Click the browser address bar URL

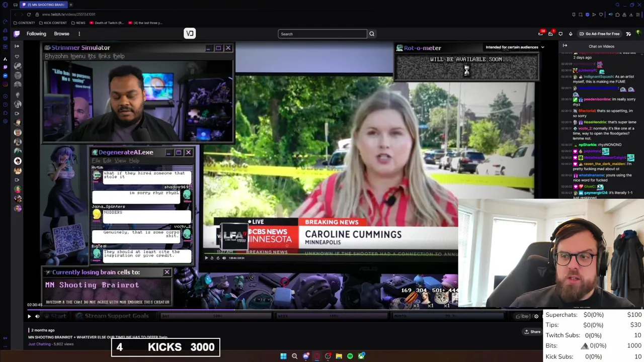click(x=68, y=14)
